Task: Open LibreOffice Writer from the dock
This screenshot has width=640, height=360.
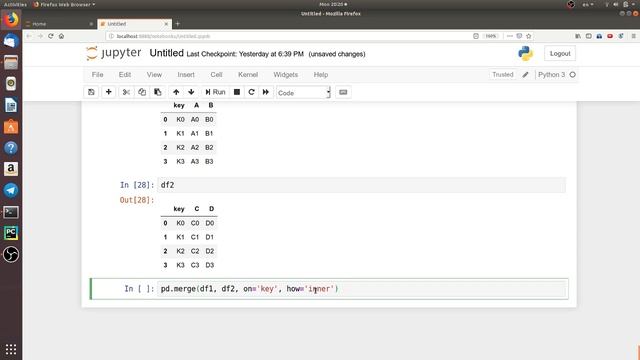Action: (x=11, y=105)
